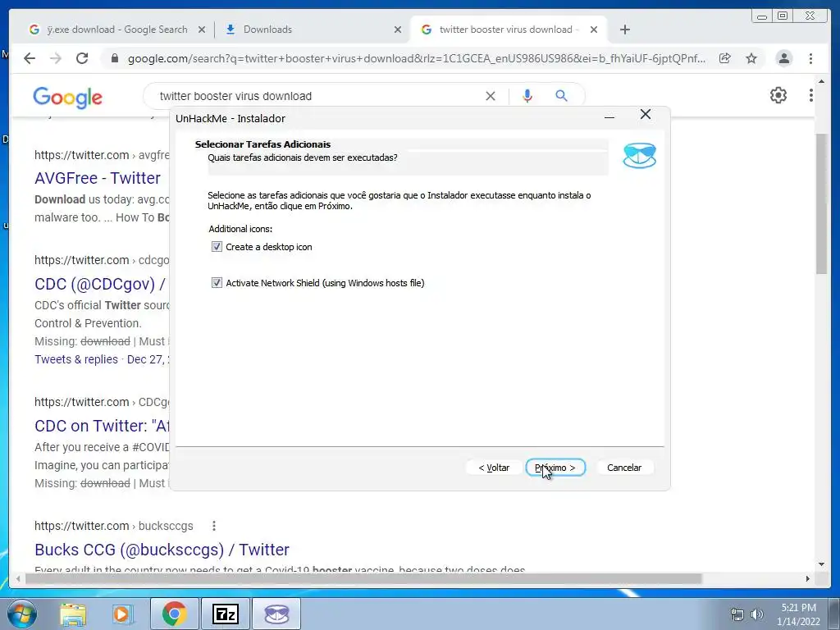This screenshot has width=840, height=630.
Task: Close the UnHackMe installer dialog
Action: [x=646, y=114]
